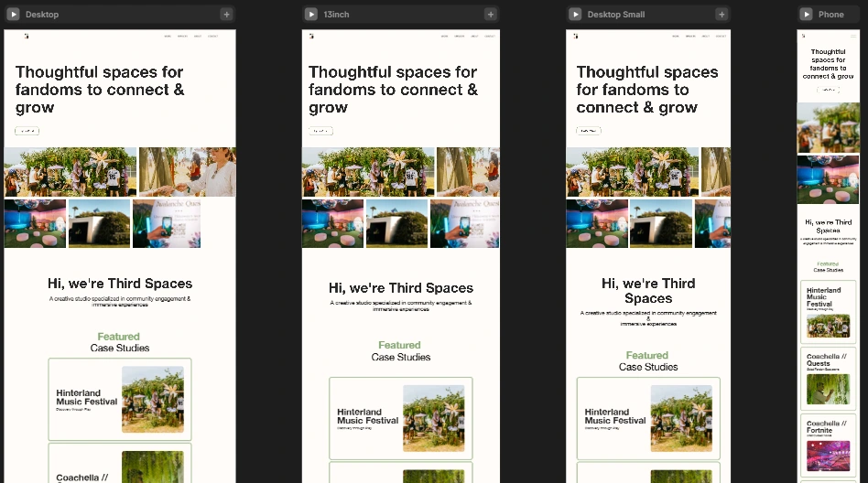
Task: Open 'Coachella // Quests' card title in Phone frame
Action: tap(826, 360)
